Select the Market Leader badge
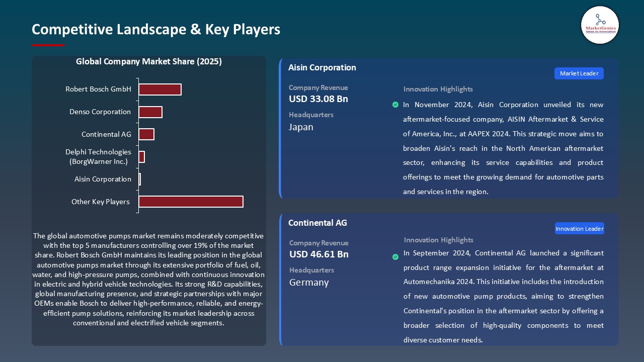644x362 pixels. [x=579, y=73]
